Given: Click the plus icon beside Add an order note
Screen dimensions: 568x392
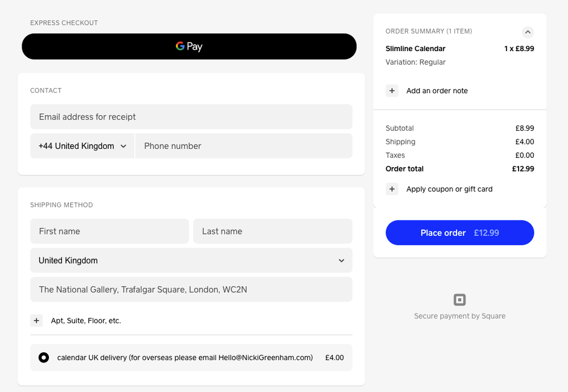Looking at the screenshot, I should 392,91.
